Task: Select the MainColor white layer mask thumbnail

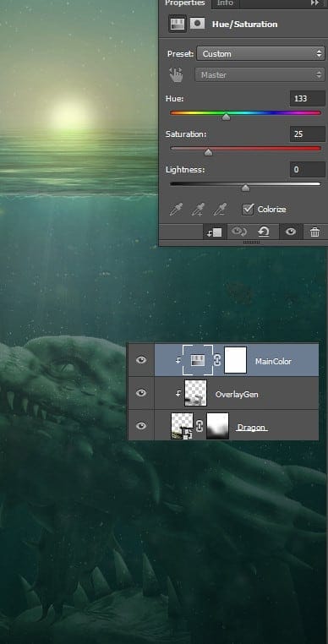Action: point(236,360)
